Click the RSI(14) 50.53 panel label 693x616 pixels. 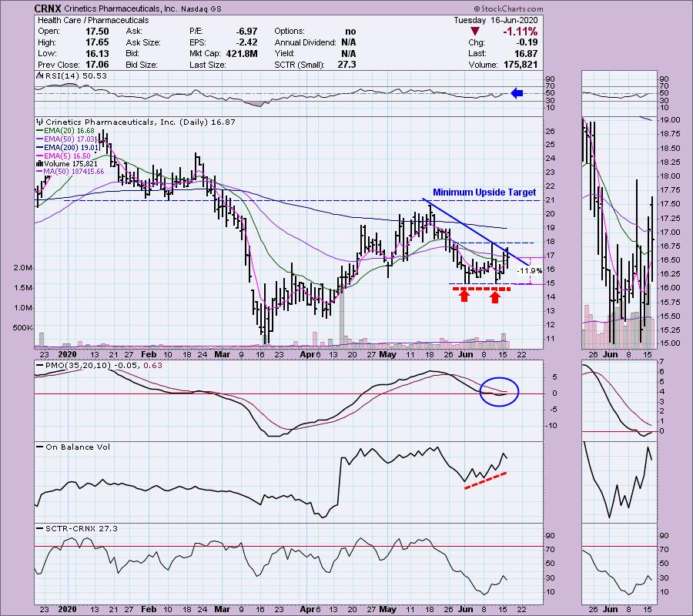click(x=76, y=76)
